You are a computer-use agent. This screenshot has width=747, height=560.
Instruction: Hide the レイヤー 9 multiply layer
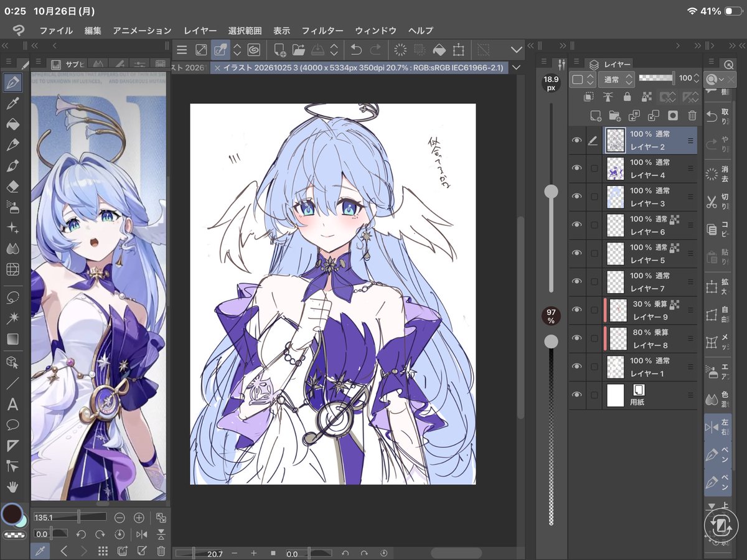point(576,310)
